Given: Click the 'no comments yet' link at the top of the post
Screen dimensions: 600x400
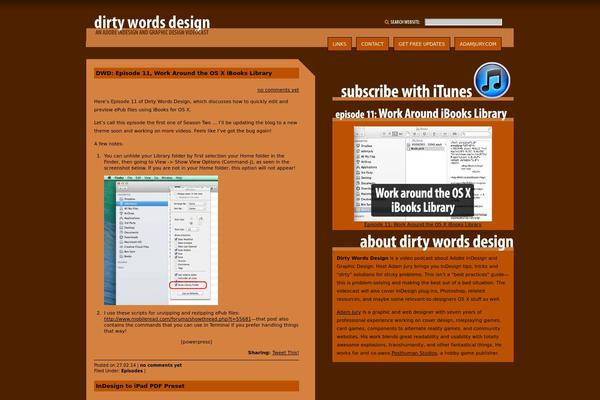Looking at the screenshot, I should coord(278,90).
